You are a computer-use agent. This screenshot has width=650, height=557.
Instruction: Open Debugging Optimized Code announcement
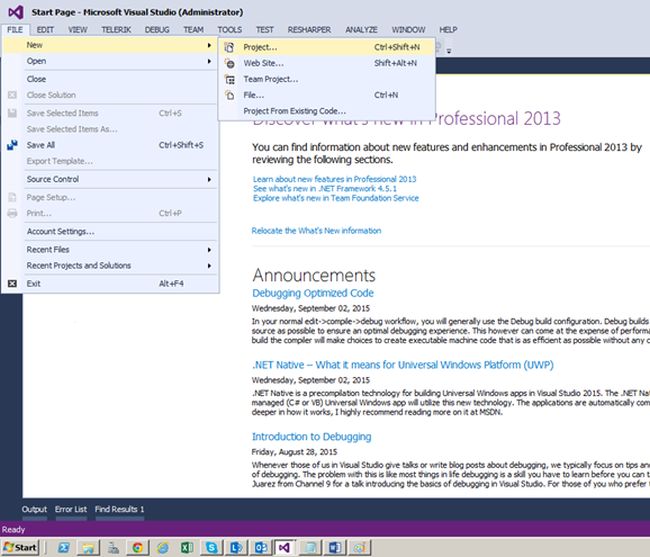(x=313, y=293)
